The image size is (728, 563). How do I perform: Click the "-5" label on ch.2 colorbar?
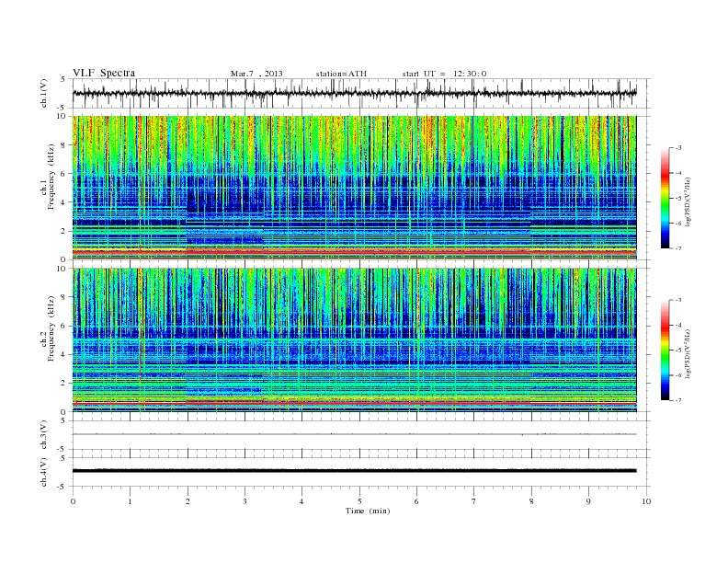point(677,350)
